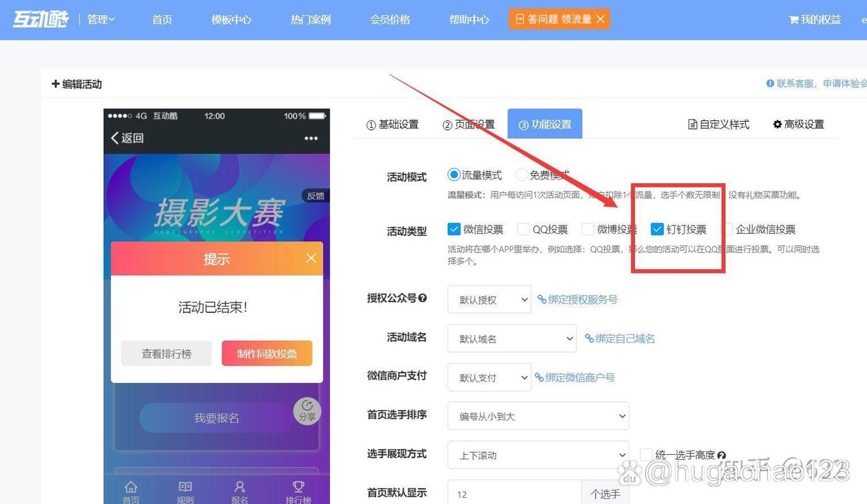Select the 免费模式 radio button
Image resolution: width=867 pixels, height=504 pixels.
(x=522, y=175)
